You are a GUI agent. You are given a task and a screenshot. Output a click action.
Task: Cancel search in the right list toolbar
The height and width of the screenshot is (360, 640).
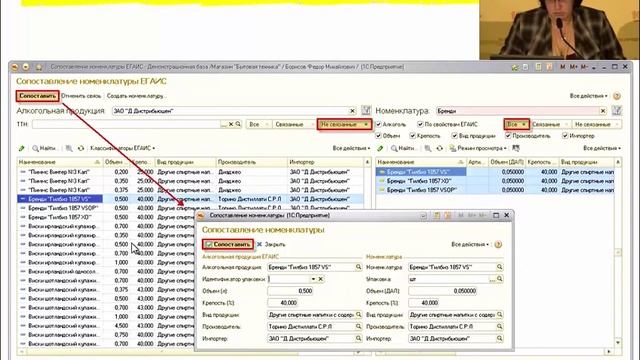427,148
